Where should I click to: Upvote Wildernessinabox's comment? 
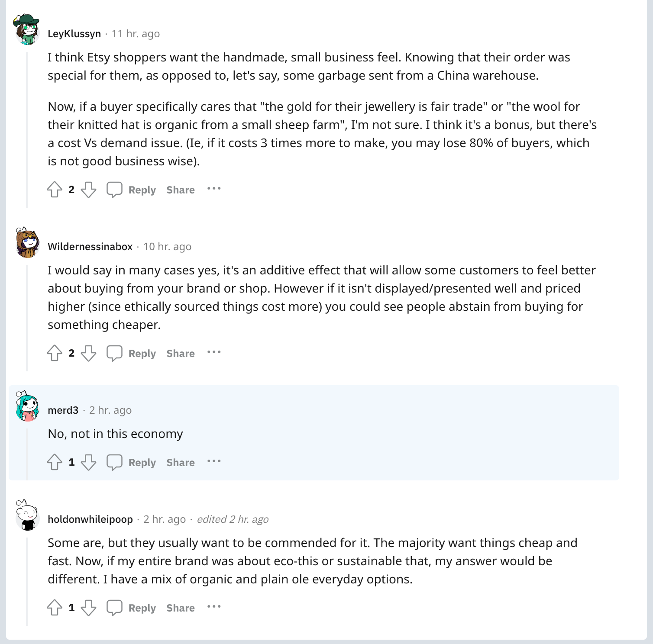coord(55,353)
